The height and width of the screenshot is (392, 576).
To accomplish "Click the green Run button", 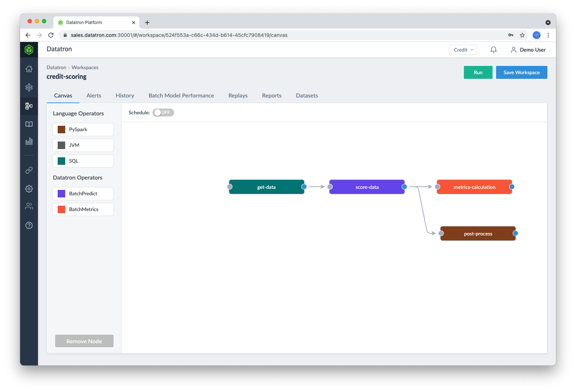I will pos(478,72).
